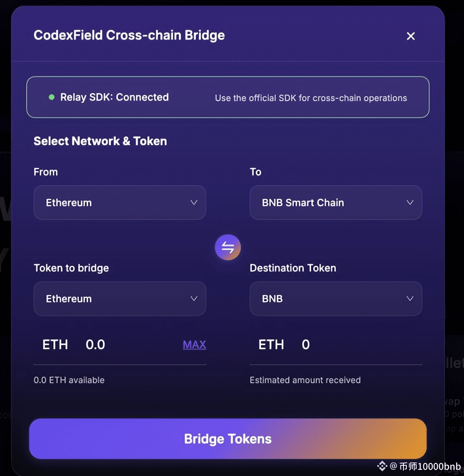Click the green Relay SDK status dot
This screenshot has width=464, height=476.
pos(52,97)
